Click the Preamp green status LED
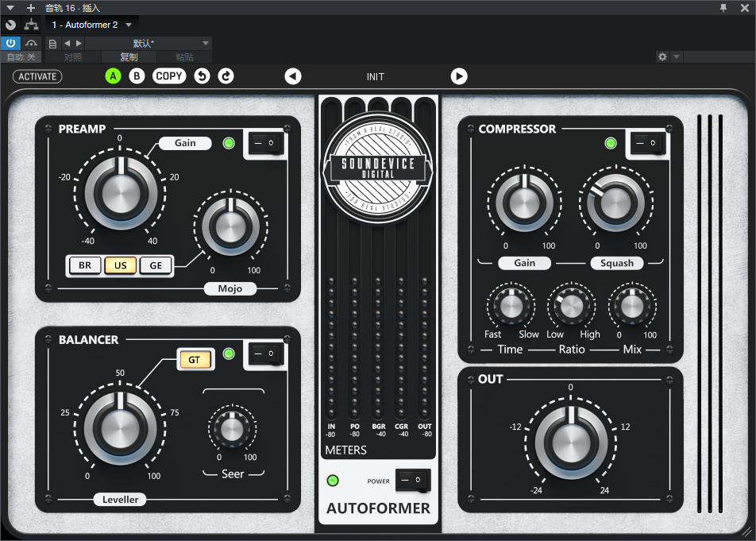The height and width of the screenshot is (541, 756). pos(229,143)
